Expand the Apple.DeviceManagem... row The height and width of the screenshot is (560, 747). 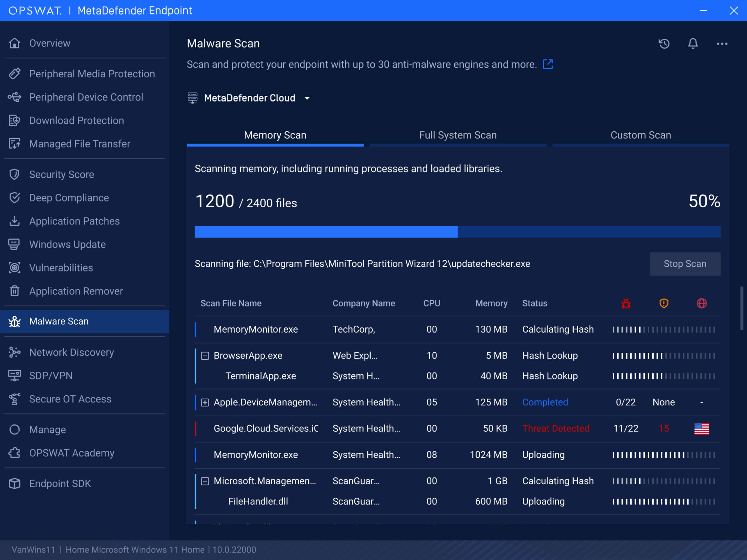[x=205, y=402]
